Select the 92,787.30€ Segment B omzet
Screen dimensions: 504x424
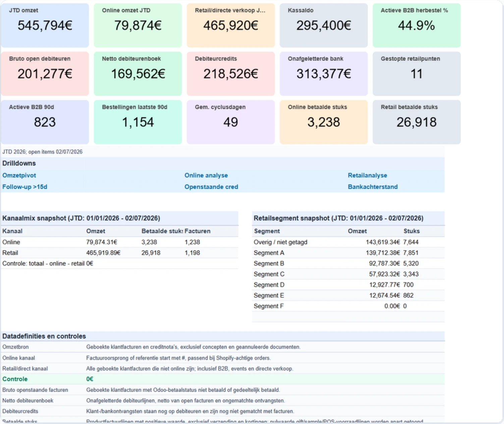point(384,264)
